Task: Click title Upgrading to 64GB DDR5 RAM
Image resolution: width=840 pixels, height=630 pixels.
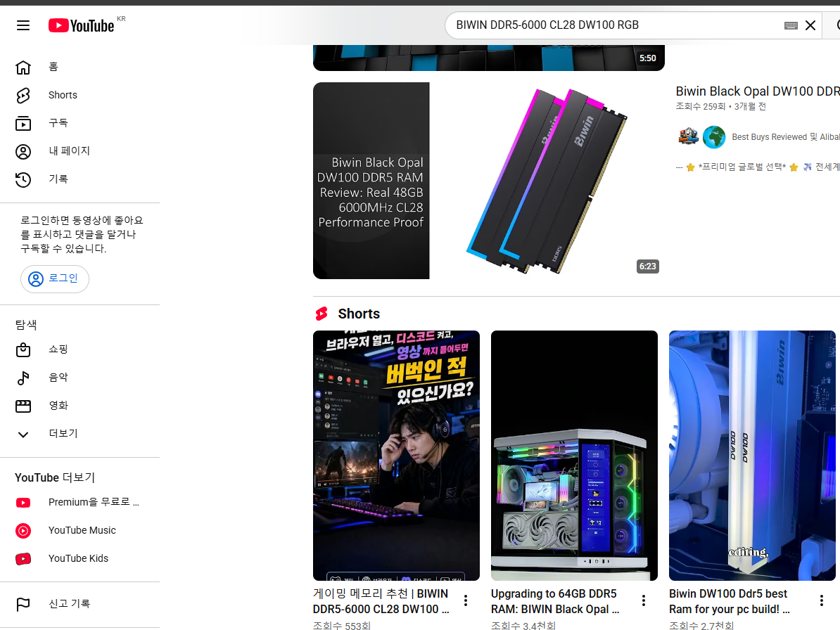Action: pos(555,602)
